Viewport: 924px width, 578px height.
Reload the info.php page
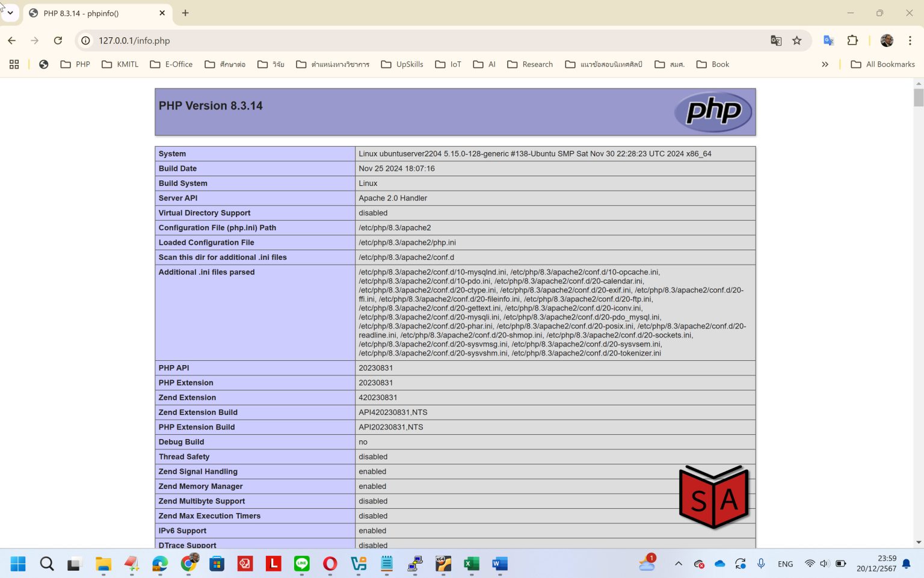coord(58,40)
